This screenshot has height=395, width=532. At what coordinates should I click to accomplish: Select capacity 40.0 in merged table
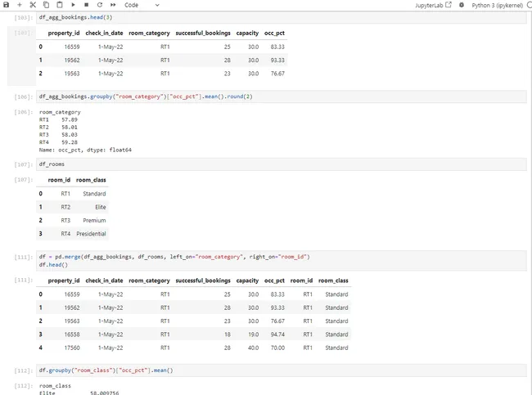(x=253, y=348)
